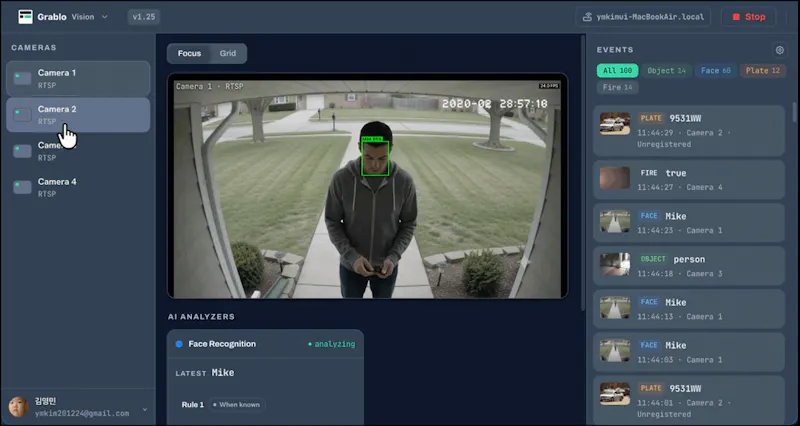Click the Rule 1 label
800x426 pixels.
pyautogui.click(x=192, y=405)
